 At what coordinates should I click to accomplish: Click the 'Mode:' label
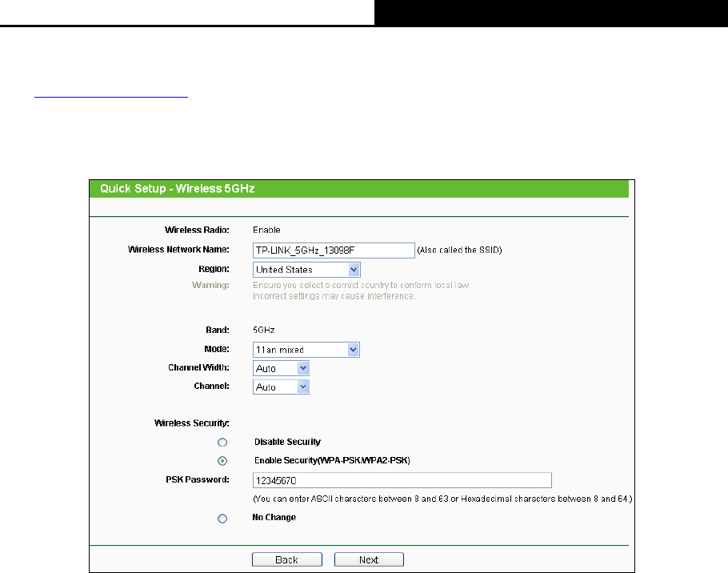[x=217, y=349]
